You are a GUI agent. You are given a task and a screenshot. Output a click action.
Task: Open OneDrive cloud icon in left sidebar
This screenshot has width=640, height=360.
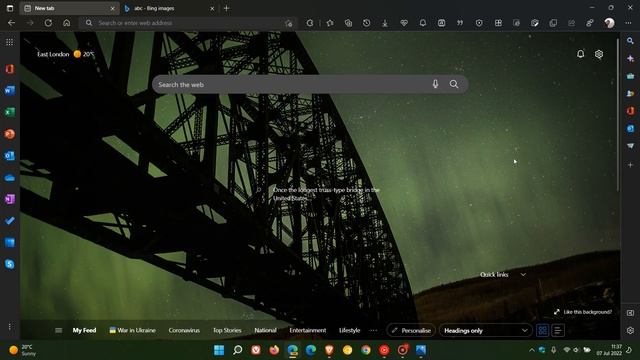(x=9, y=178)
